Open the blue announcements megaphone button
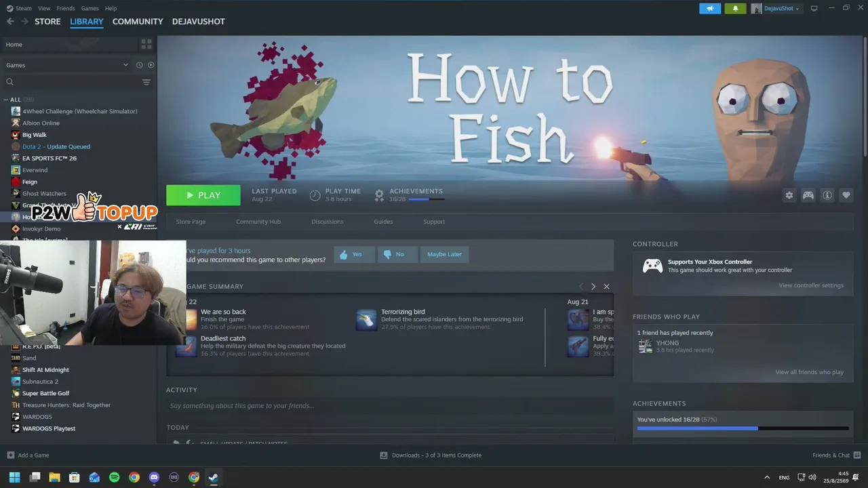This screenshot has width=868, height=488. click(710, 9)
